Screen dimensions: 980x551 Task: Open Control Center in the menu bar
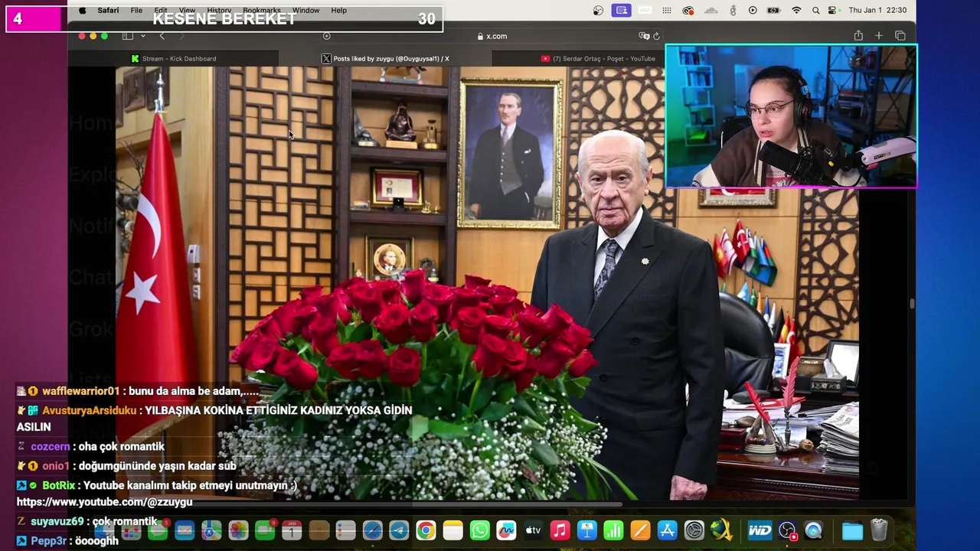point(834,10)
